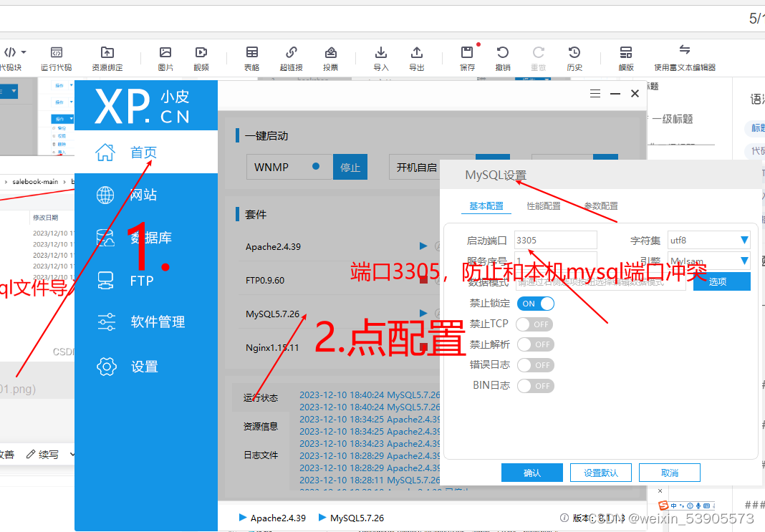Expand the code block dropdown arrow
Viewport: 765px width, 532px height.
pos(24,52)
